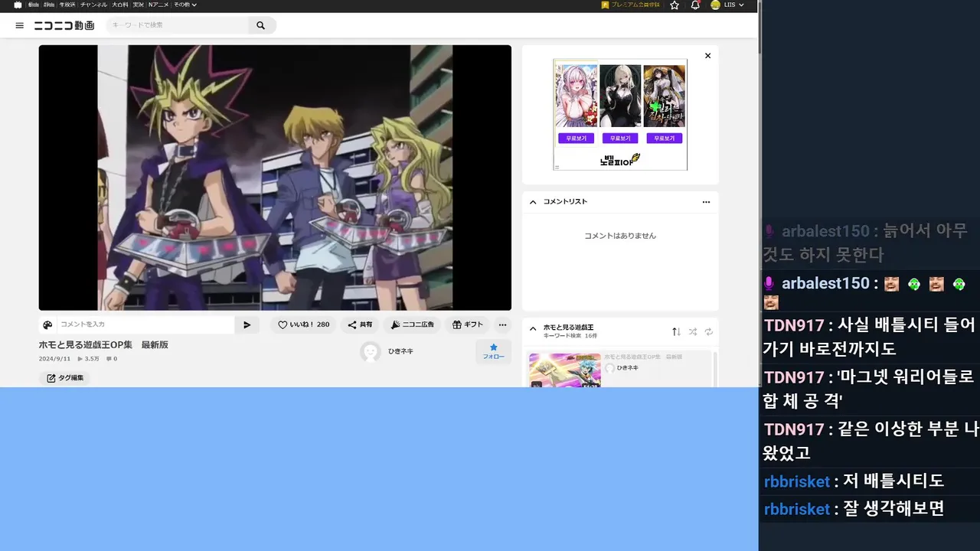Open ひきネキ uploader avatar
Screen dimensions: 980x551
371,351
